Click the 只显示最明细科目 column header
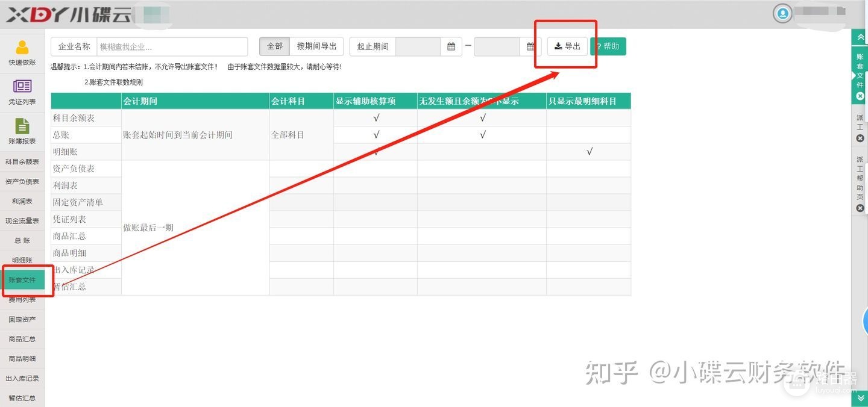 588,101
